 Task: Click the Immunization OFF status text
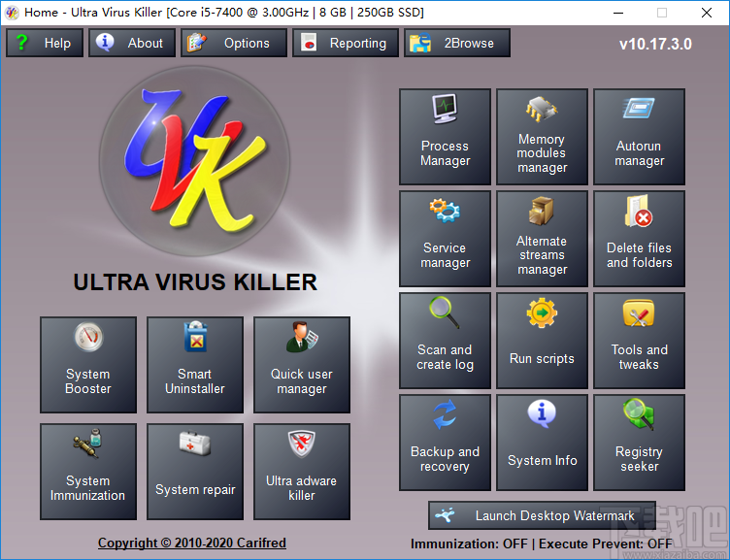(469, 544)
